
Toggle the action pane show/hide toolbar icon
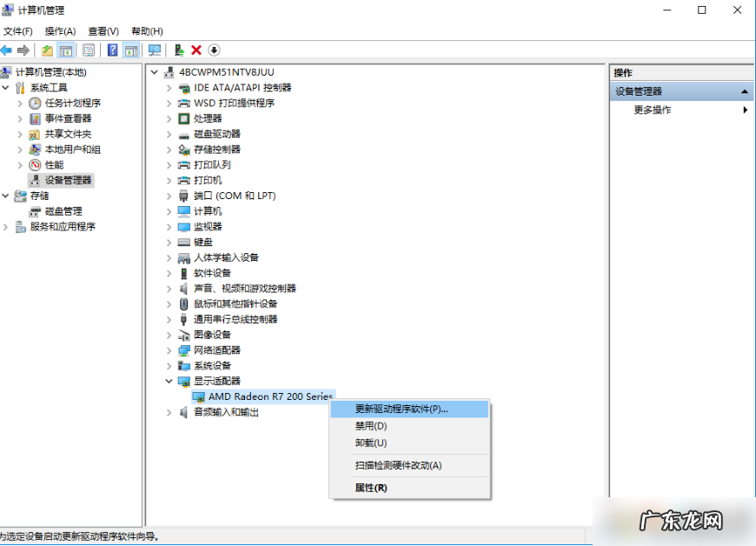pos(132,50)
